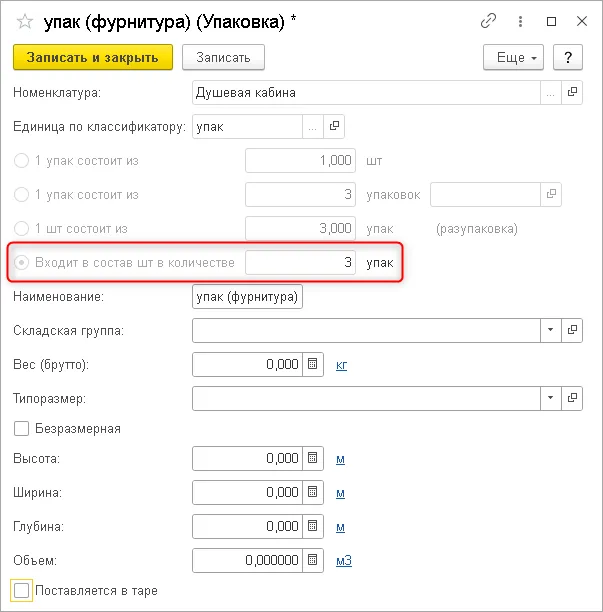Click the Ширина value field
The width and height of the screenshot is (603, 612).
tap(247, 492)
